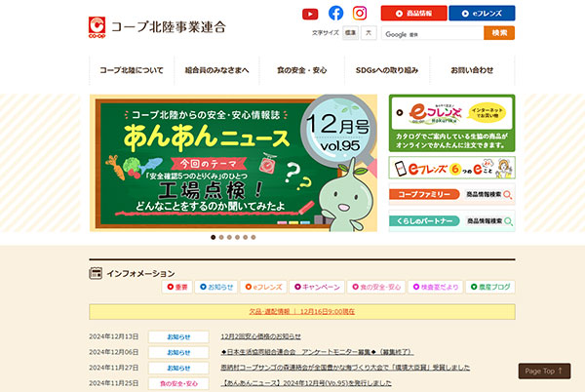Open くらしのパートナー 商品情報検索 banner
585x392 pixels.
[x=451, y=220]
